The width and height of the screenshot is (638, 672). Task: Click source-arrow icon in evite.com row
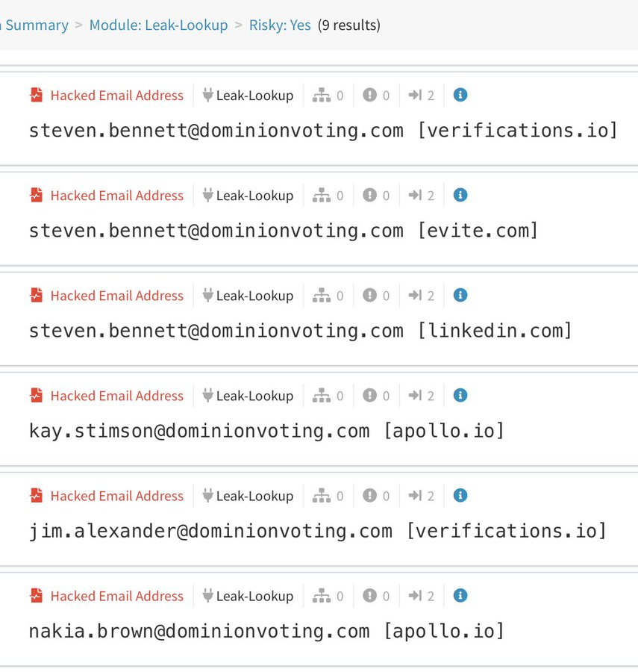point(416,195)
